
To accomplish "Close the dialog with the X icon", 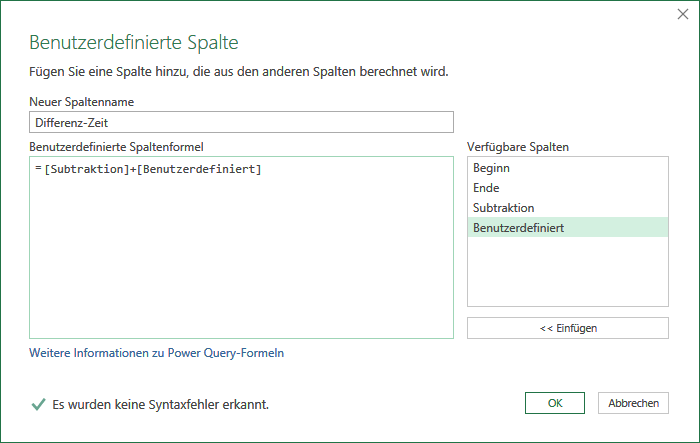I will pyautogui.click(x=683, y=14).
